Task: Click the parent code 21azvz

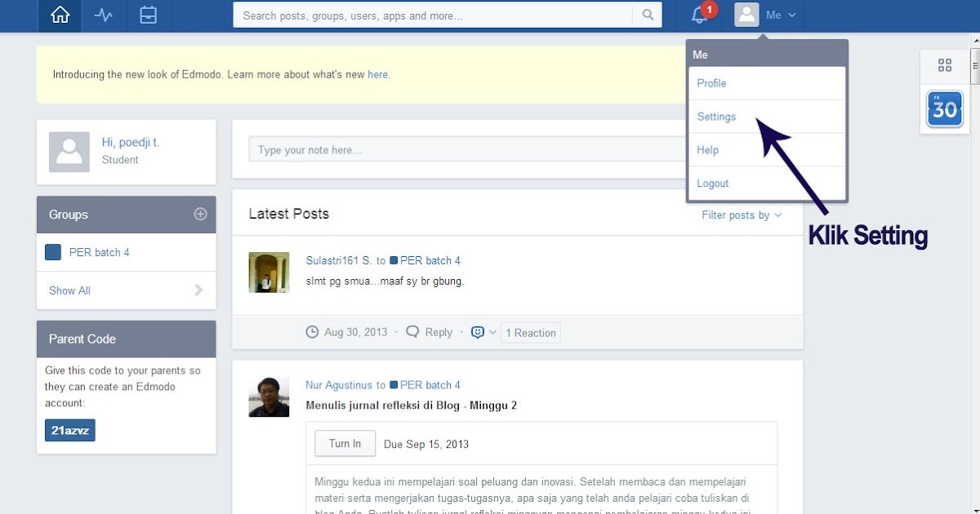Action: coord(70,430)
